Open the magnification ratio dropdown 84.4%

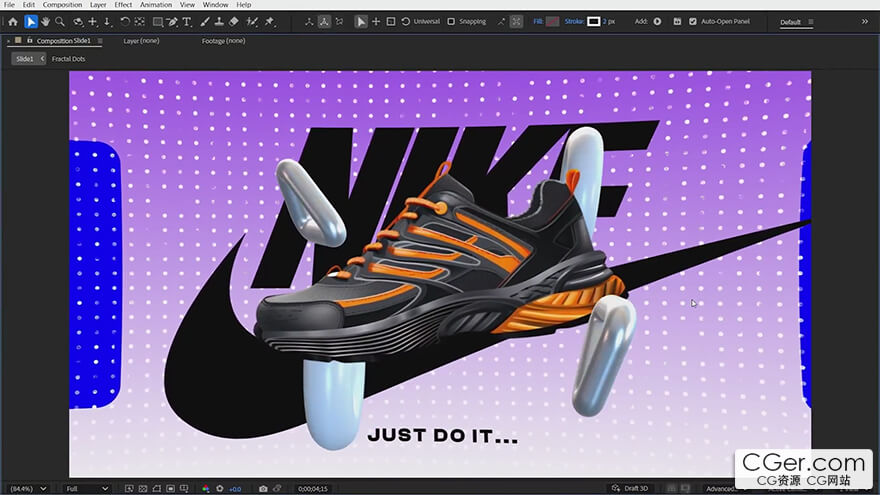28,489
